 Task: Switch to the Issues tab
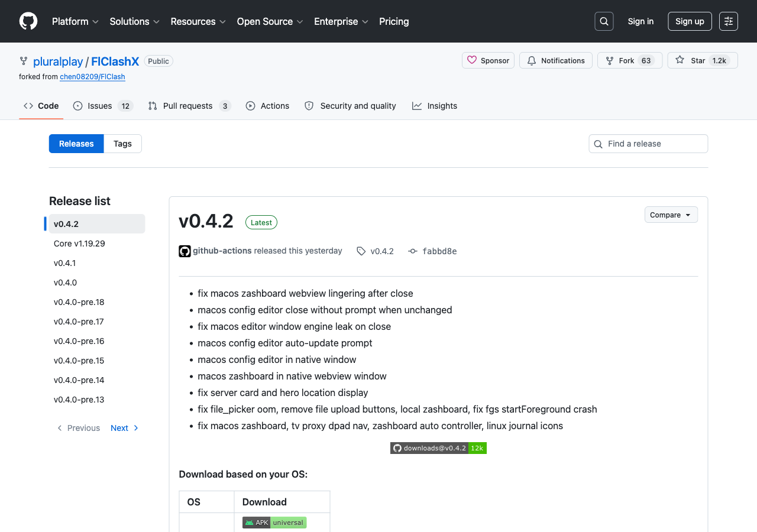103,106
